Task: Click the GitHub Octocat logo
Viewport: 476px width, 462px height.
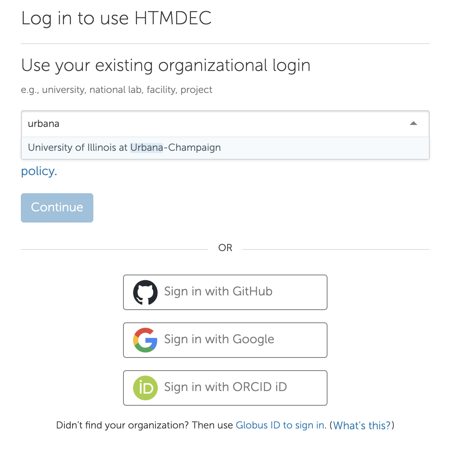Action: click(145, 292)
